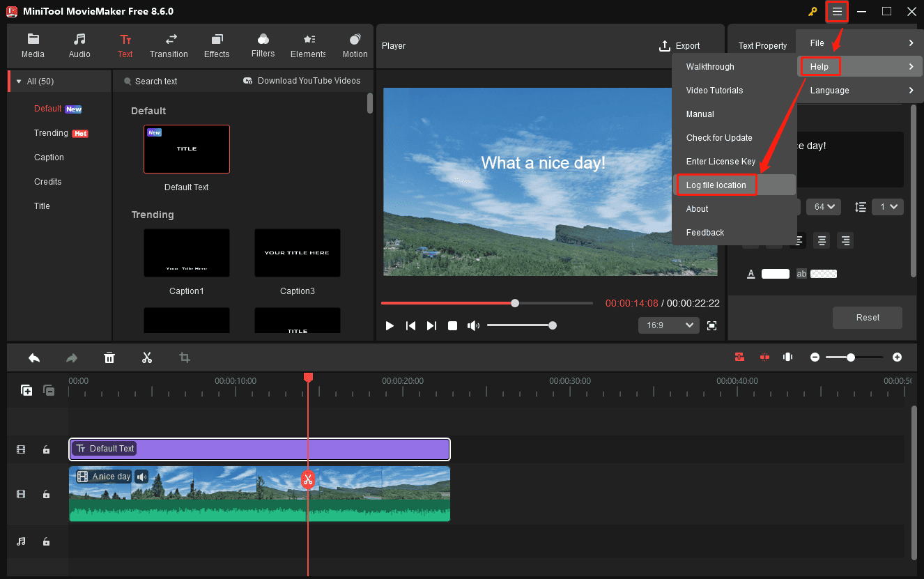Lock the video track
The width and height of the screenshot is (924, 579).
tap(46, 494)
